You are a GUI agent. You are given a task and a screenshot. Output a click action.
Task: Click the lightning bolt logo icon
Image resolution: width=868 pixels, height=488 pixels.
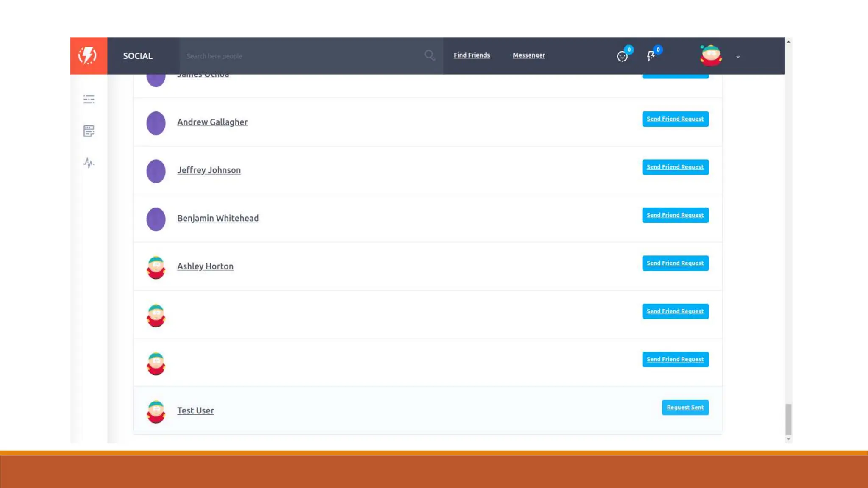point(88,55)
